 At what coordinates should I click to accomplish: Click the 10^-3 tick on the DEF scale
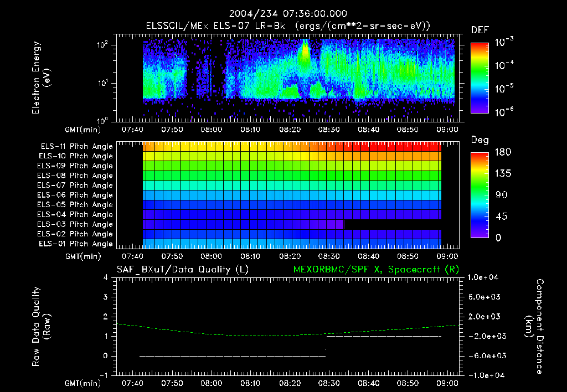(x=504, y=42)
